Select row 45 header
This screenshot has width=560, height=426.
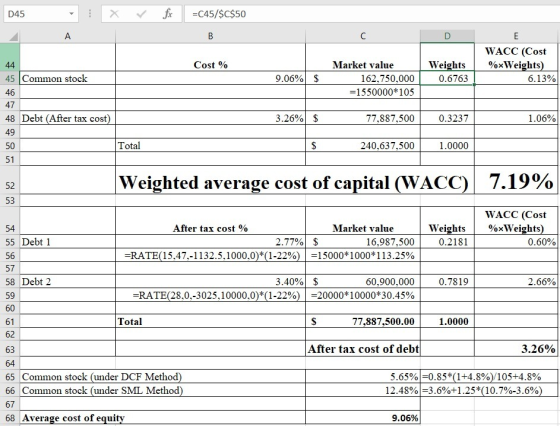pos(10,78)
